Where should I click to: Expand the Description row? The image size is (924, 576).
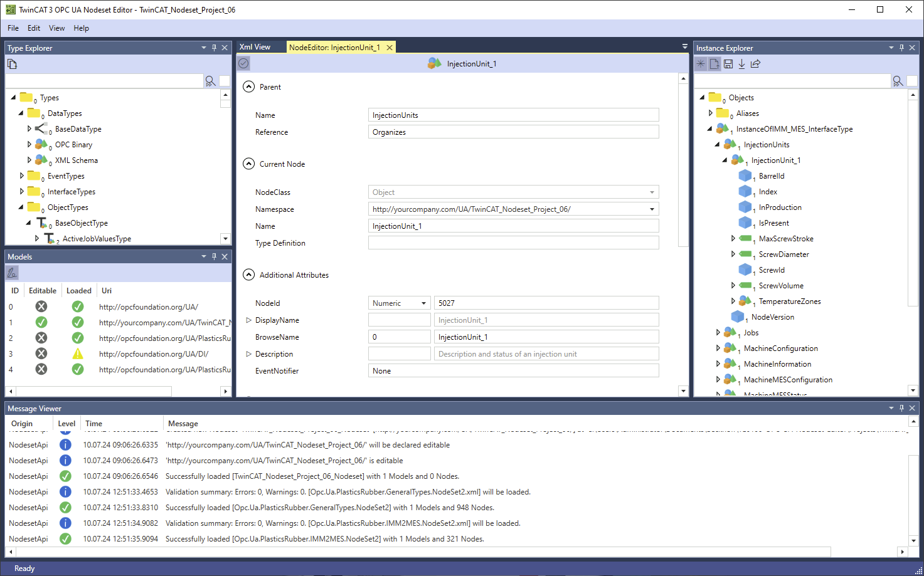click(248, 354)
